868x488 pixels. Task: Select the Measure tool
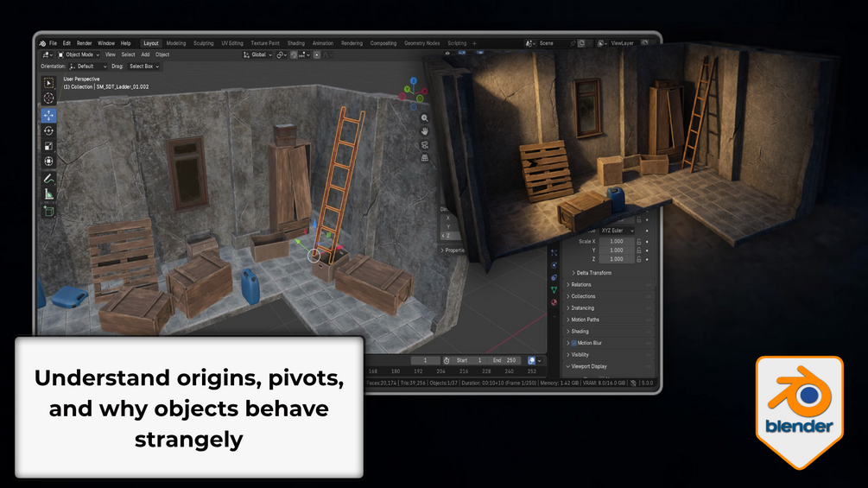tap(48, 194)
